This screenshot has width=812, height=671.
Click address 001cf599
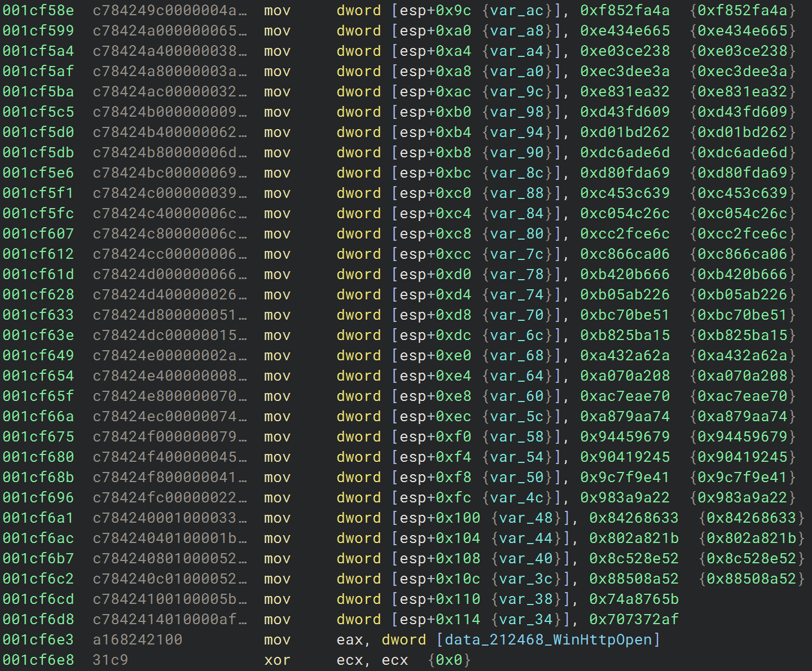pos(38,30)
